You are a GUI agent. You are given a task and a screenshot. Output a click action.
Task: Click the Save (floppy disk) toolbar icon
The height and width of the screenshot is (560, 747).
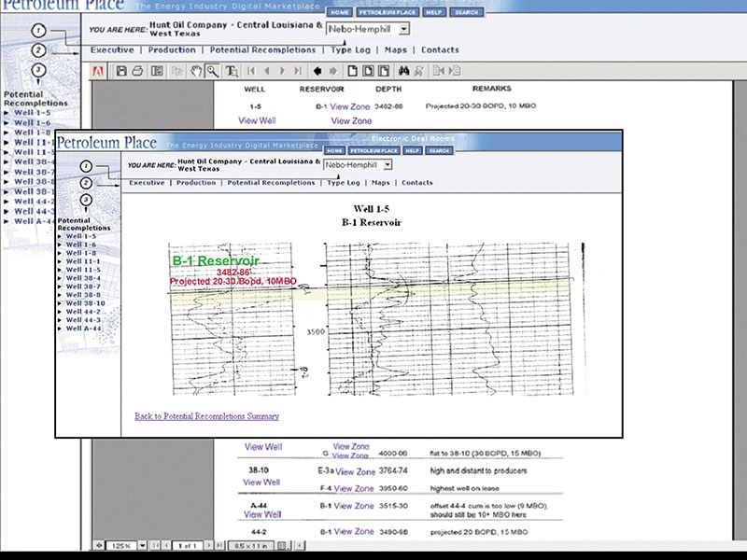coord(120,71)
